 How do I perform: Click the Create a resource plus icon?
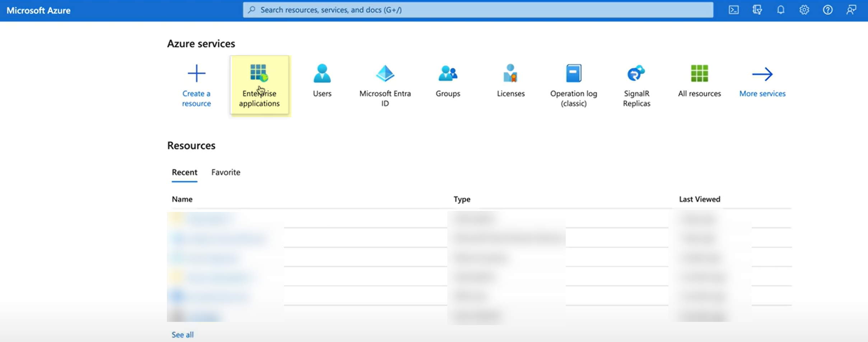click(x=196, y=73)
